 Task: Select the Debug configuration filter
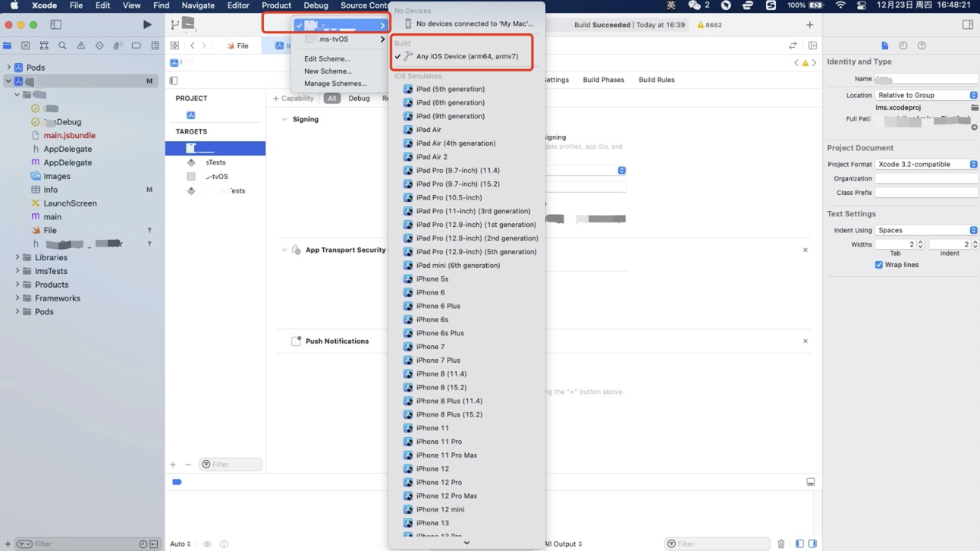point(359,98)
